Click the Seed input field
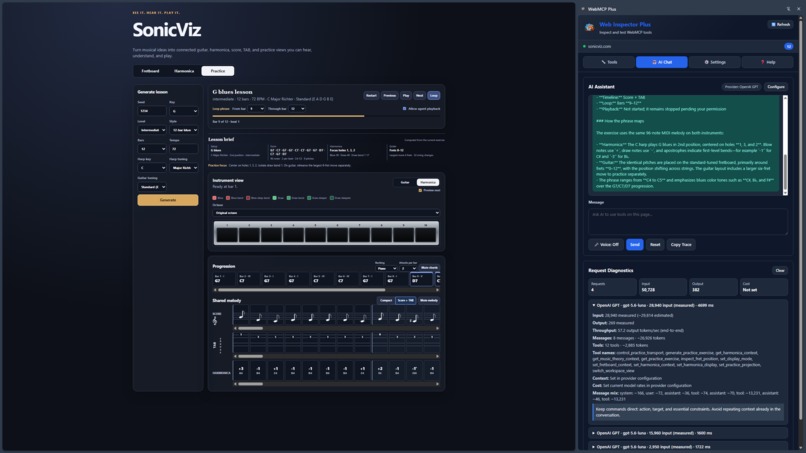The width and height of the screenshot is (806, 453). [152, 111]
